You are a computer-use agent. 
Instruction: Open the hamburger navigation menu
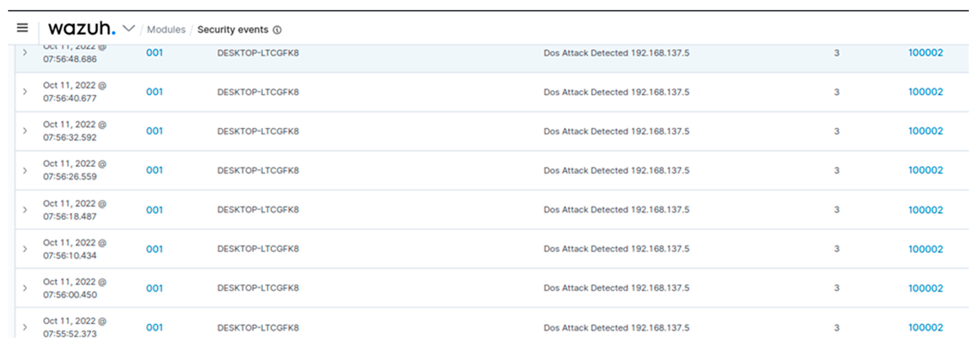(22, 28)
